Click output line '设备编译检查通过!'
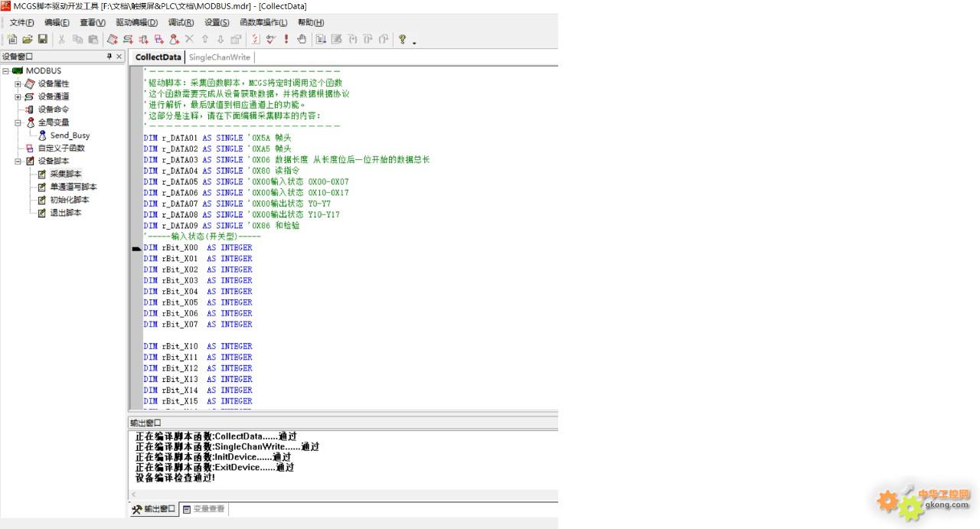Image resolution: width=980 pixels, height=529 pixels. point(175,478)
